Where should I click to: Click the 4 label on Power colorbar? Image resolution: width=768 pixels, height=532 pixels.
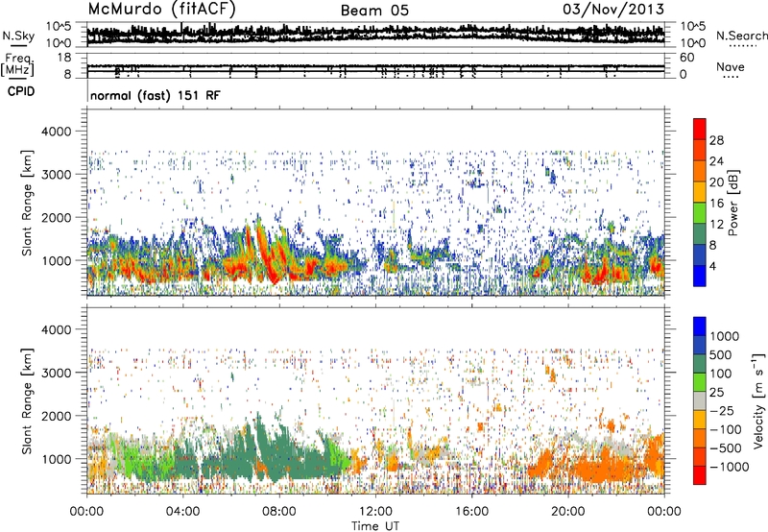coord(712,266)
